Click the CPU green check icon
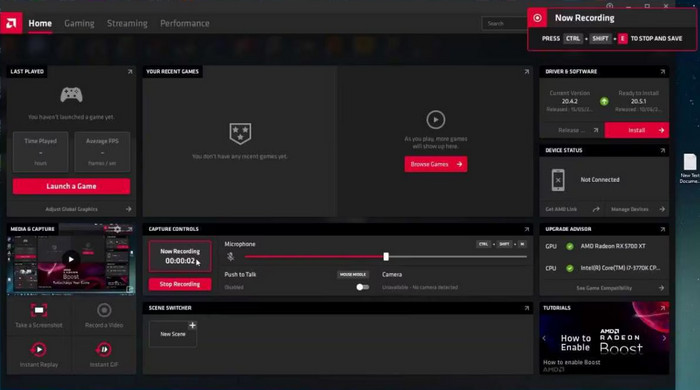 [570, 268]
